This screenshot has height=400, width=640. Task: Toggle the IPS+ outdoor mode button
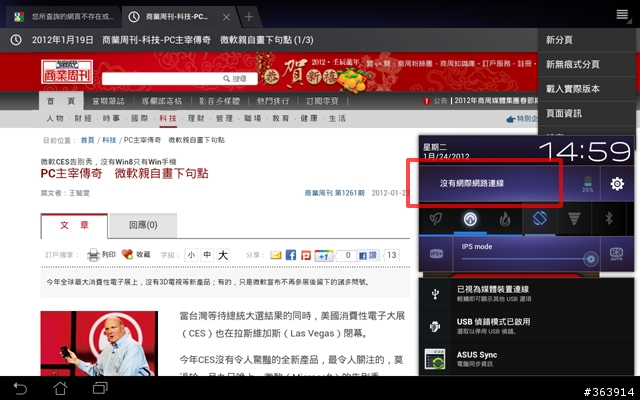click(x=436, y=254)
